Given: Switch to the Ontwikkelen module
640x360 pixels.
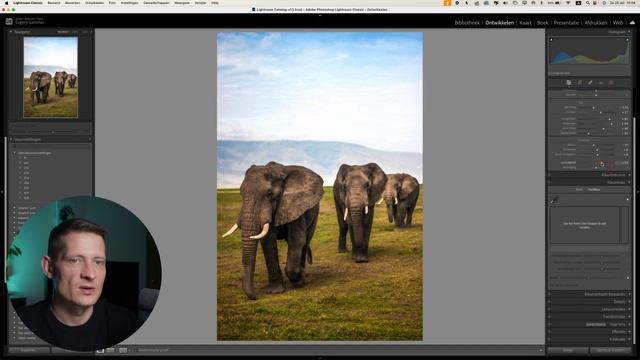Looking at the screenshot, I should 500,23.
